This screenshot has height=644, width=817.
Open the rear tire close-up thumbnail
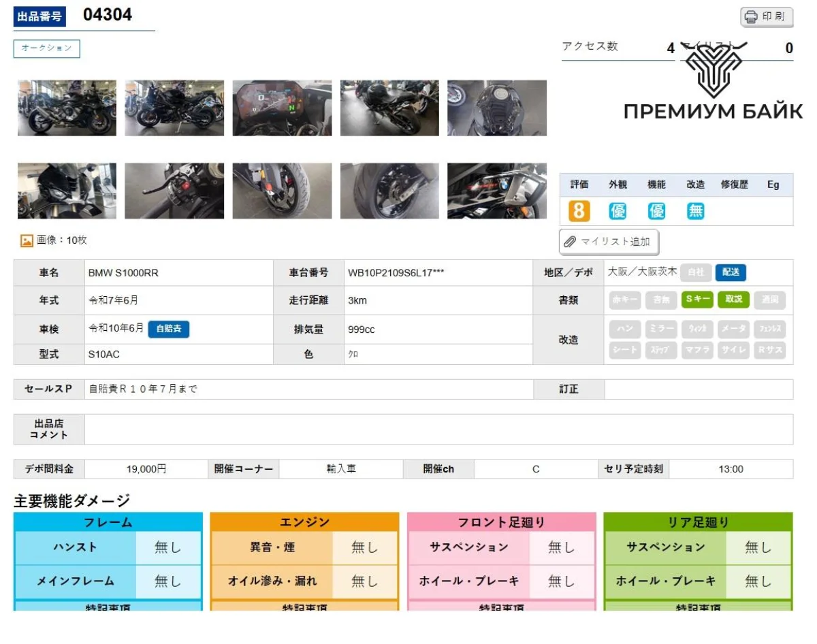coord(389,191)
